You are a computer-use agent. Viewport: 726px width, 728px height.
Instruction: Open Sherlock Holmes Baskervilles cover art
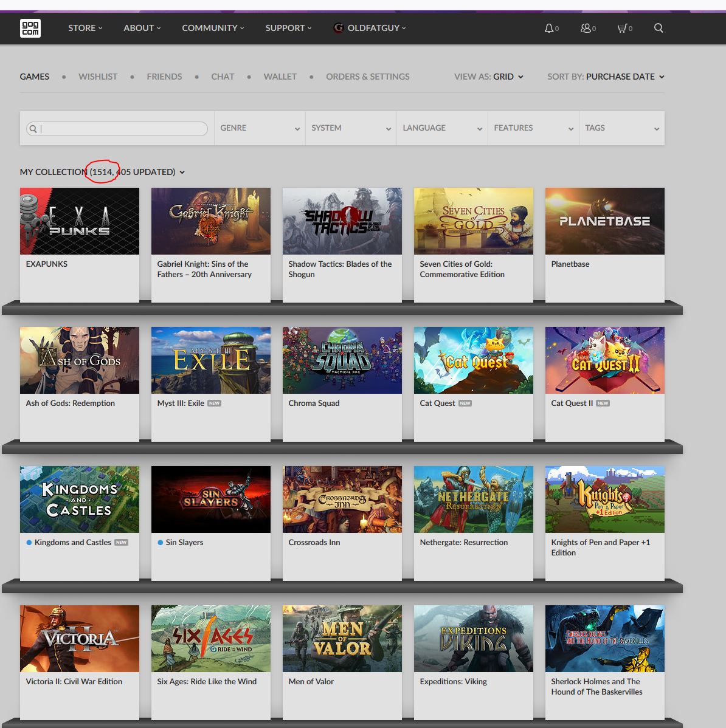pyautogui.click(x=605, y=639)
